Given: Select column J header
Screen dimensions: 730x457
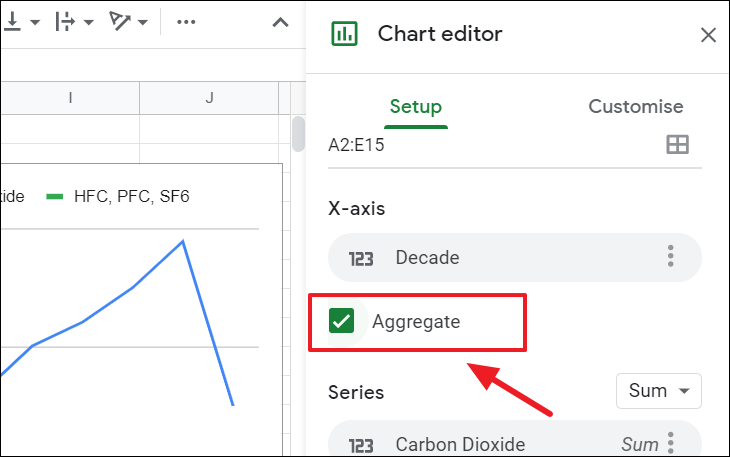Looking at the screenshot, I should pyautogui.click(x=210, y=98).
